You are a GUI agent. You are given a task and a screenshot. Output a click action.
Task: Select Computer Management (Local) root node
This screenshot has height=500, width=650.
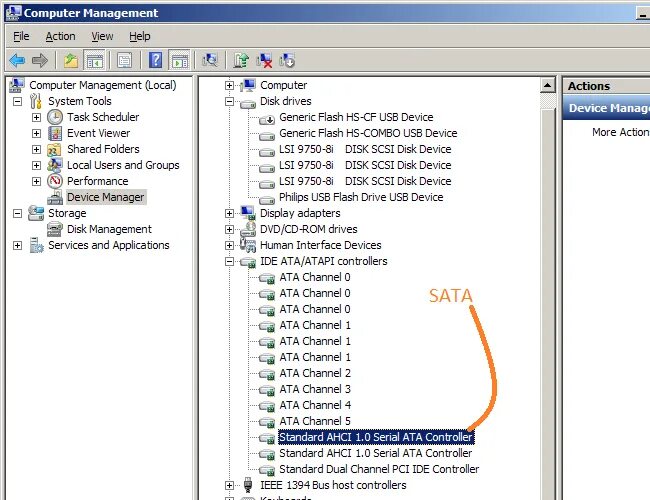[x=103, y=85]
